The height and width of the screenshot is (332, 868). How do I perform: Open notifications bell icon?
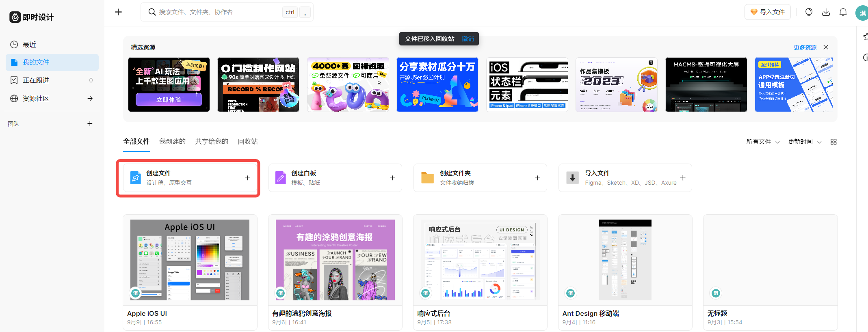843,12
